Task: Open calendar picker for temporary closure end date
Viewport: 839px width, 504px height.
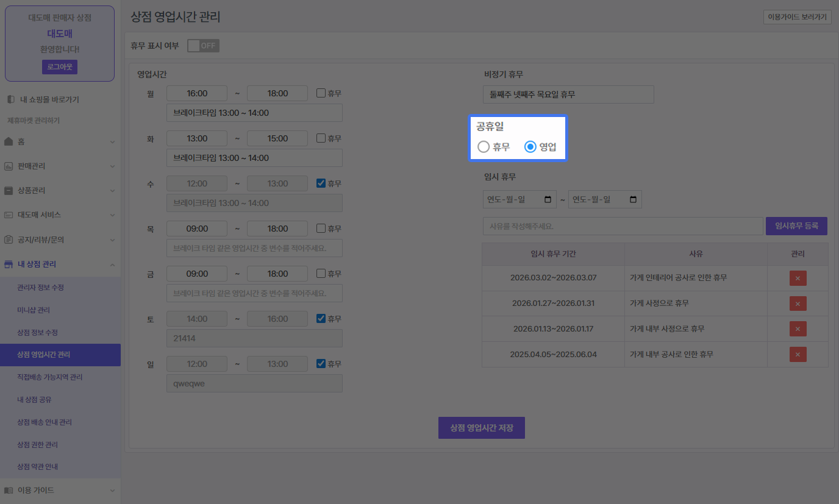Action: [633, 199]
